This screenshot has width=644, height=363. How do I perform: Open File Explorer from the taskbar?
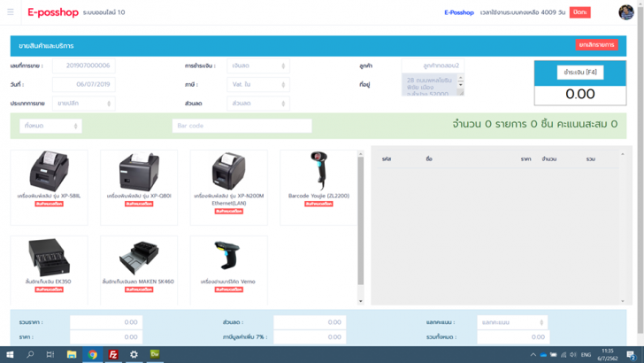pos(72,354)
